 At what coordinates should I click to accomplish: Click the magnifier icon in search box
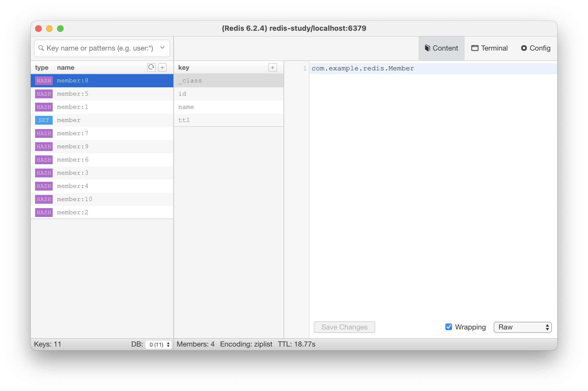coord(41,48)
